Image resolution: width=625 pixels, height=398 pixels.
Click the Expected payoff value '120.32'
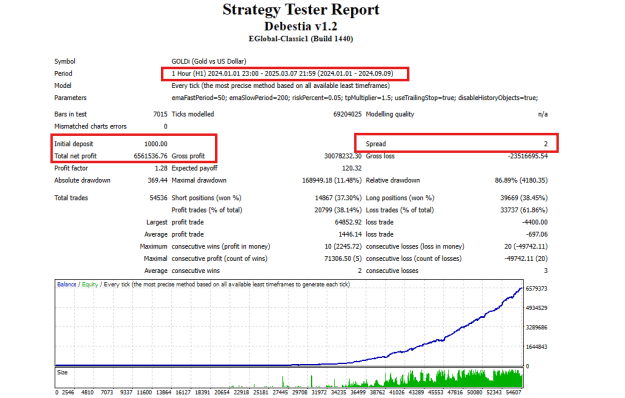pyautogui.click(x=352, y=168)
